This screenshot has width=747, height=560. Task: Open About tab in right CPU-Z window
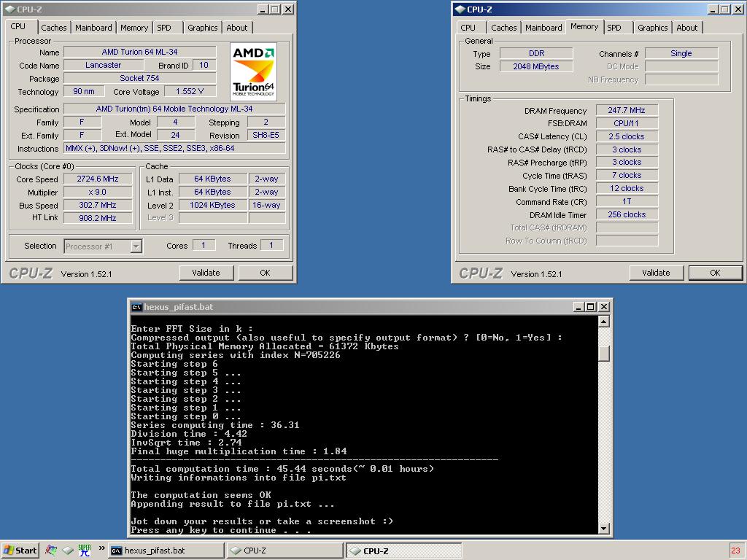pos(687,28)
